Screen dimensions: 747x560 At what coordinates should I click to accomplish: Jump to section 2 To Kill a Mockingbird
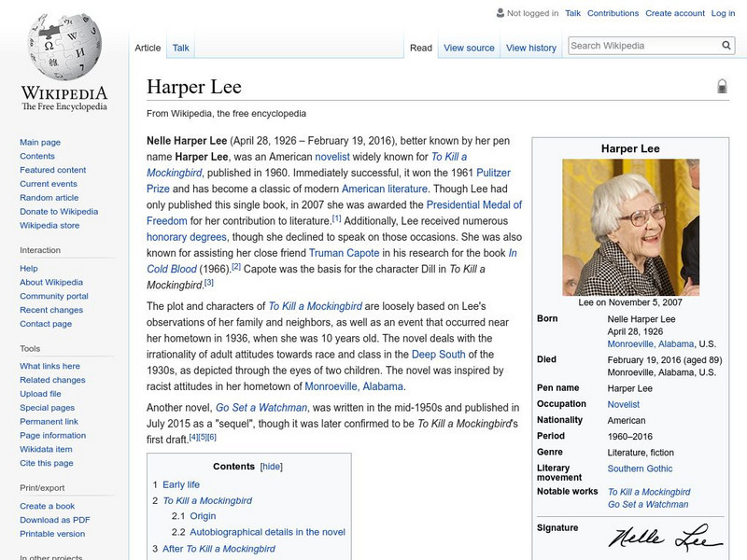tap(207, 501)
